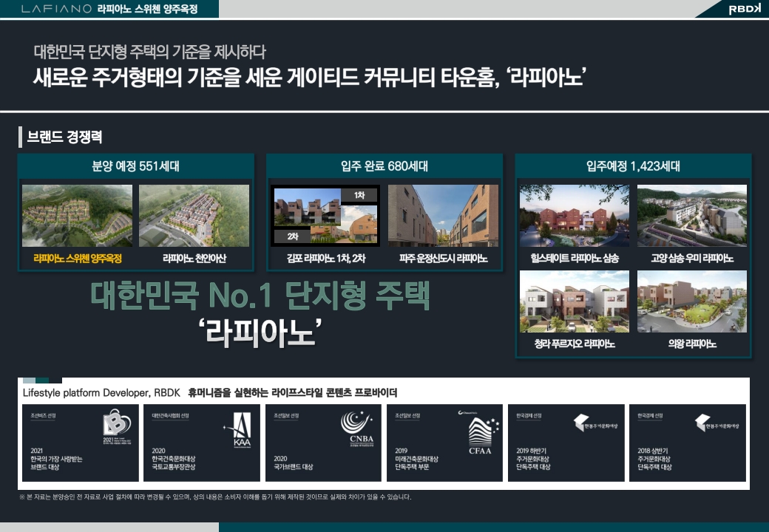
Task: Click the 휴머니즘을 실현하는 라이프스타일 콘텐츠 프로바이더 text
Action: click(x=293, y=393)
